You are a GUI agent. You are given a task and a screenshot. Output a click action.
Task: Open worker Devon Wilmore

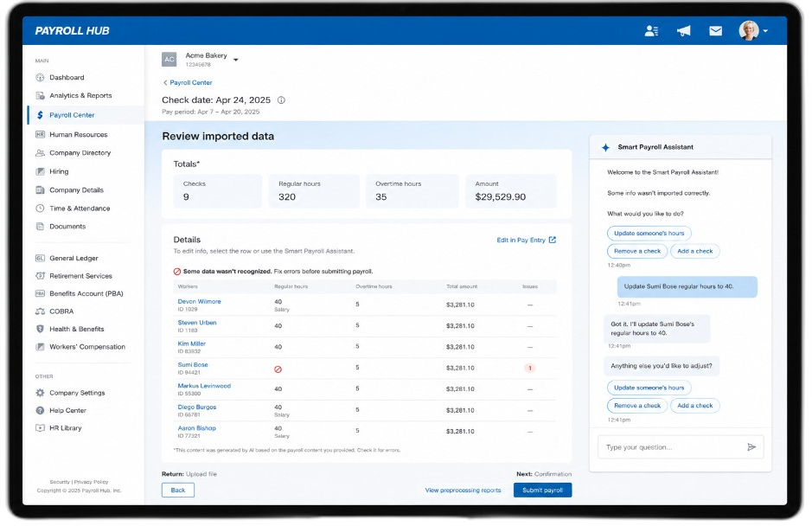(x=200, y=302)
